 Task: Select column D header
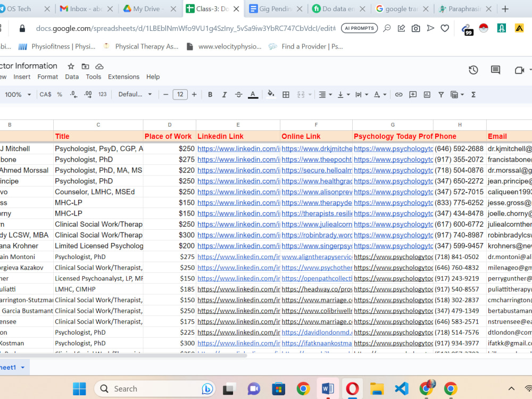click(x=170, y=125)
